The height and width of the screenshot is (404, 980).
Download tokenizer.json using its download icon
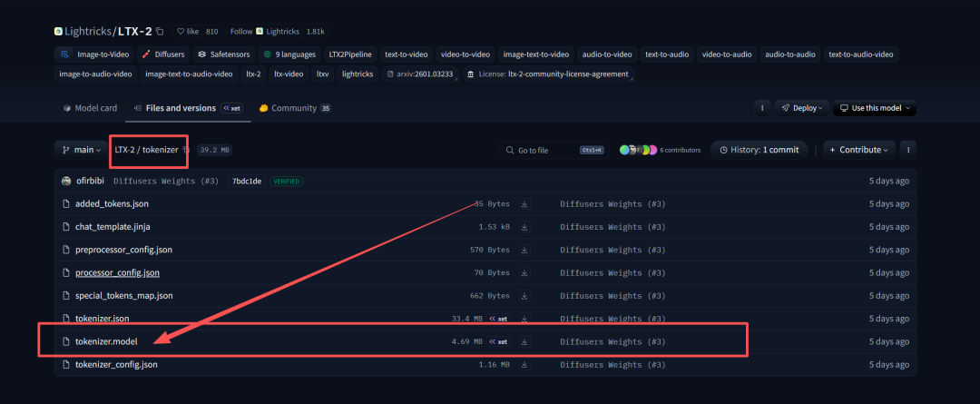pyautogui.click(x=525, y=319)
